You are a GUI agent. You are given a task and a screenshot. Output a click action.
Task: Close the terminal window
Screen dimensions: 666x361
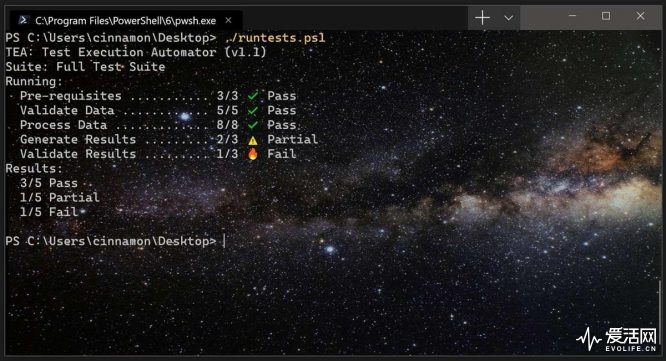pyautogui.click(x=640, y=16)
